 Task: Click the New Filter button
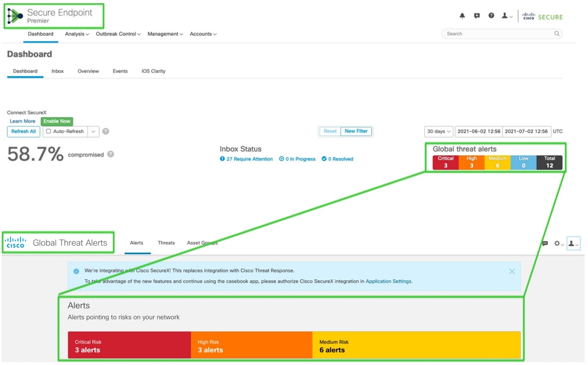(356, 131)
